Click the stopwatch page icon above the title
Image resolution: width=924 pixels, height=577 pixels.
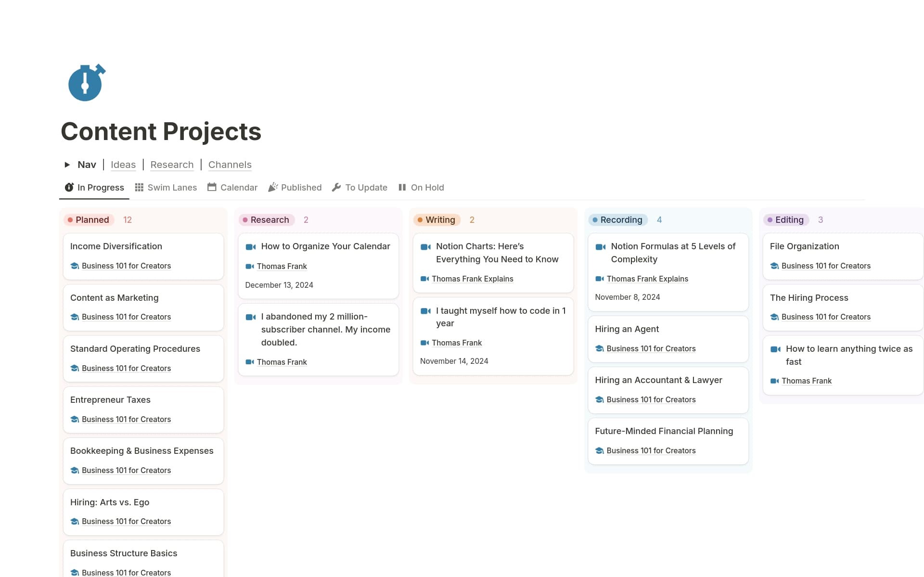tap(86, 82)
